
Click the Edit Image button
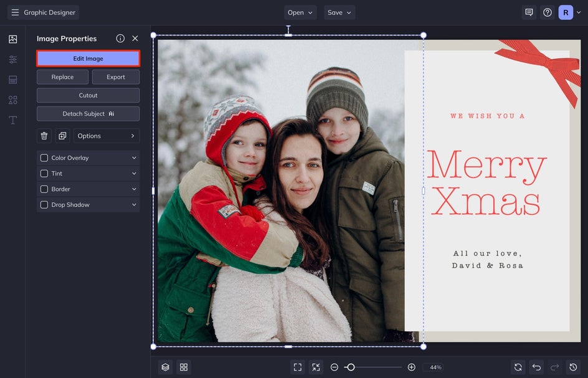click(88, 59)
